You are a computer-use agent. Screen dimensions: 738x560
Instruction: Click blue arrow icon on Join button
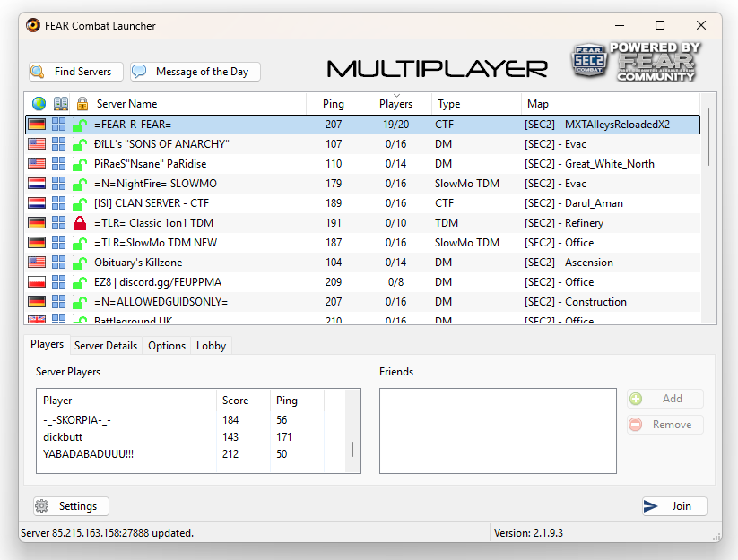[x=652, y=505]
